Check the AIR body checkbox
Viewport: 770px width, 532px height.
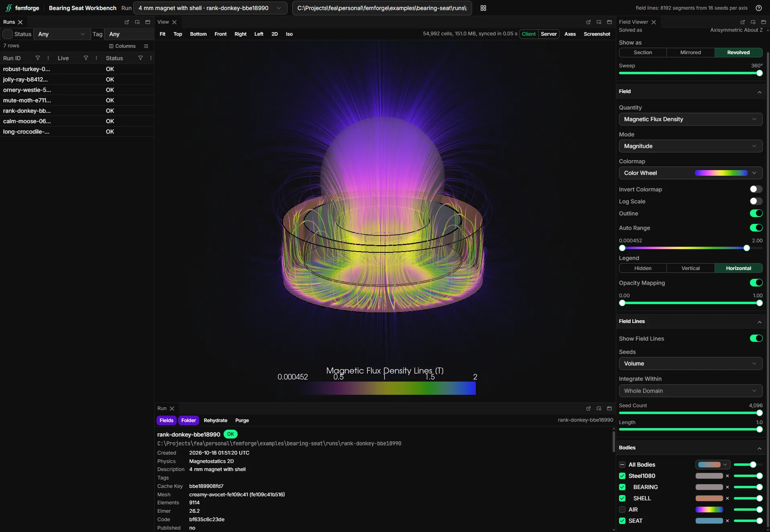[x=622, y=510]
